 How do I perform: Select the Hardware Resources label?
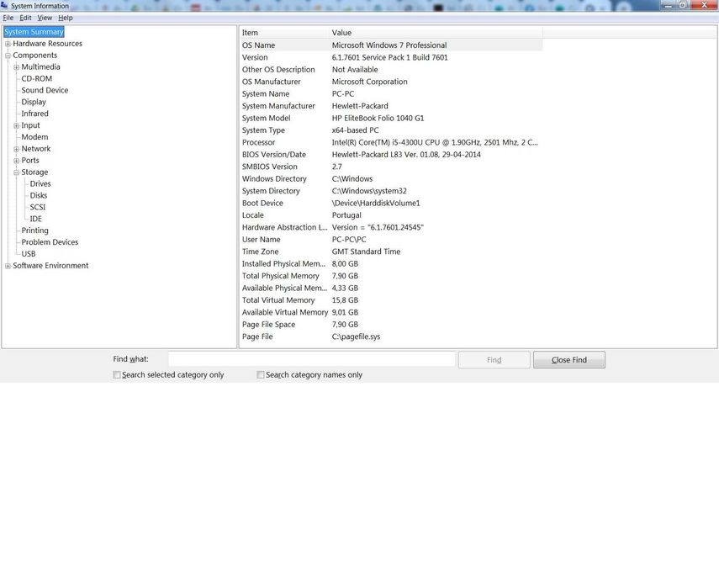[x=47, y=44]
